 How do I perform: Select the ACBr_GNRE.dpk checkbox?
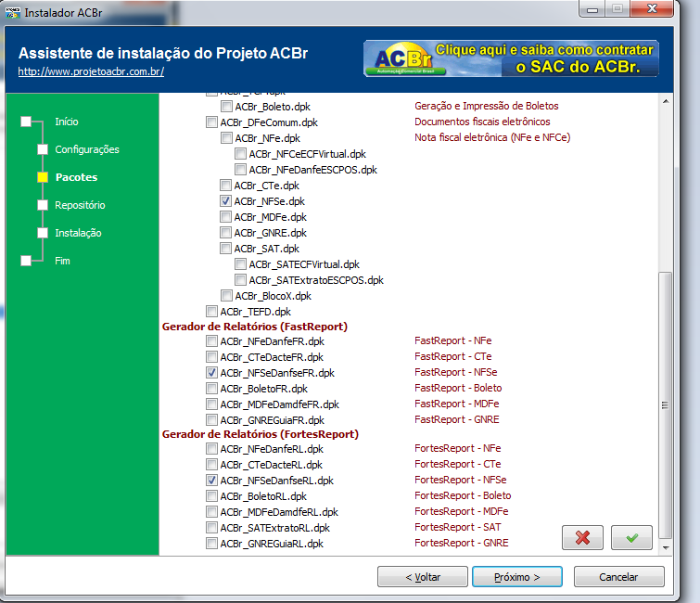click(225, 233)
